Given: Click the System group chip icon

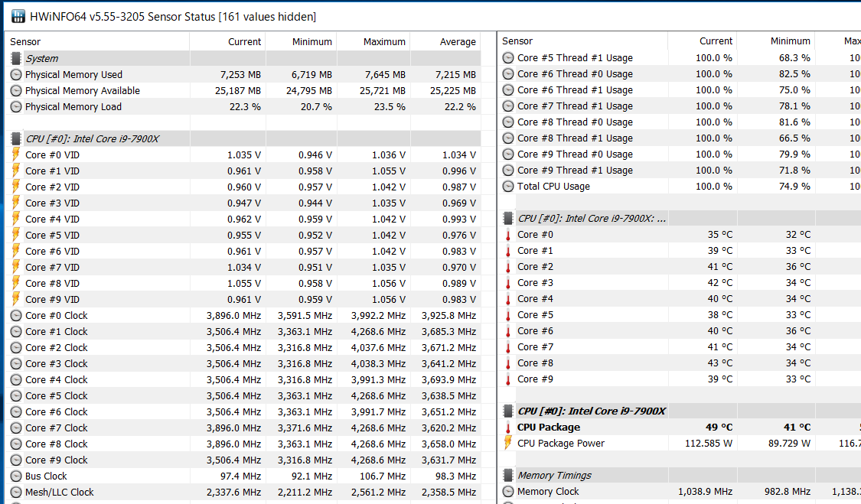Looking at the screenshot, I should [16, 58].
